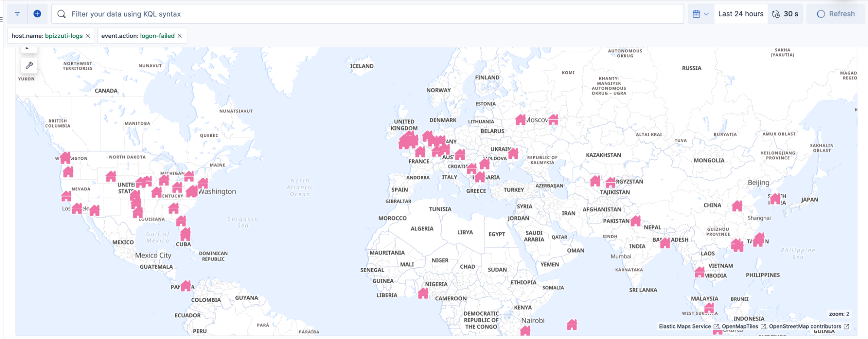
Task: Click the house marker left of Nevada
Action: (x=66, y=196)
